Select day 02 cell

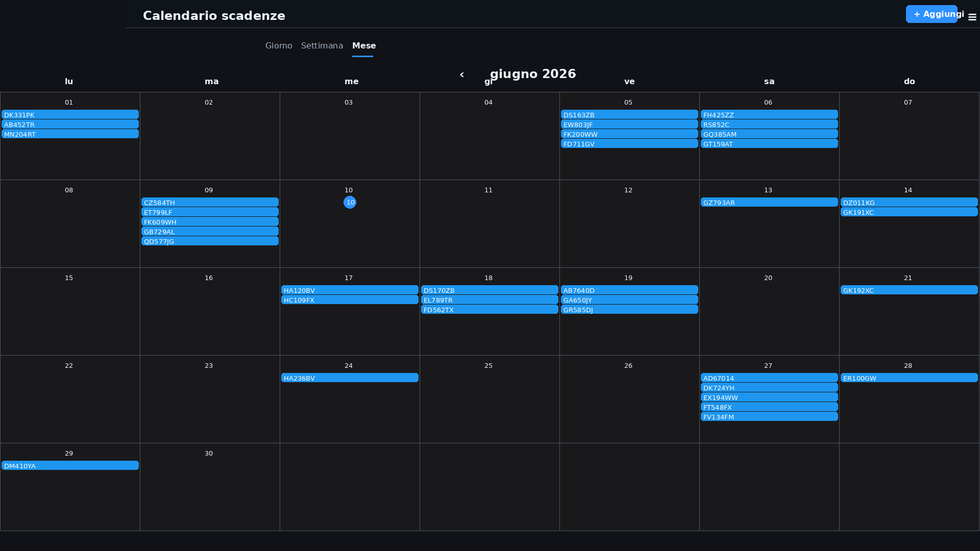210,136
